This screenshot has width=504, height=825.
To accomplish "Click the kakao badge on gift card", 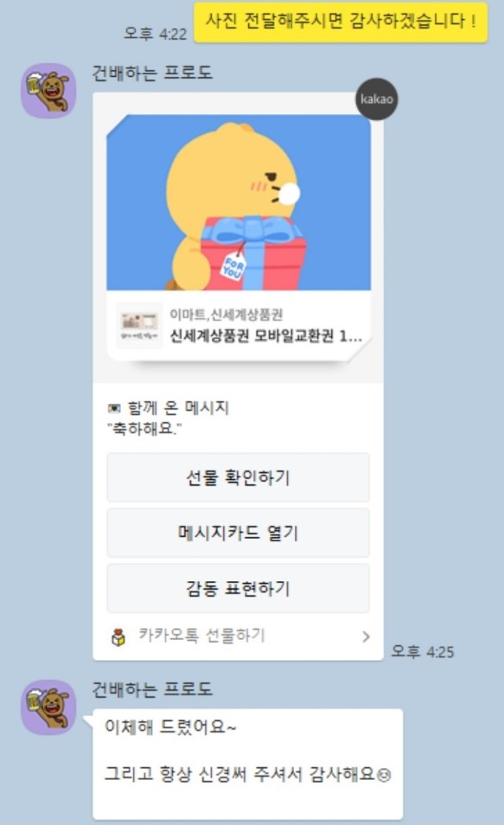I will [377, 99].
